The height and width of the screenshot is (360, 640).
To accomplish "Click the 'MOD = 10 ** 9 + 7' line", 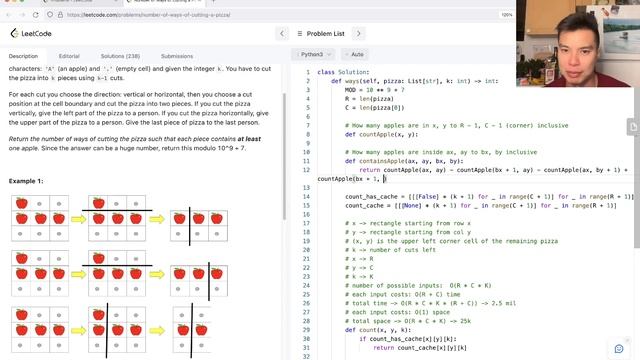I will 374,90.
